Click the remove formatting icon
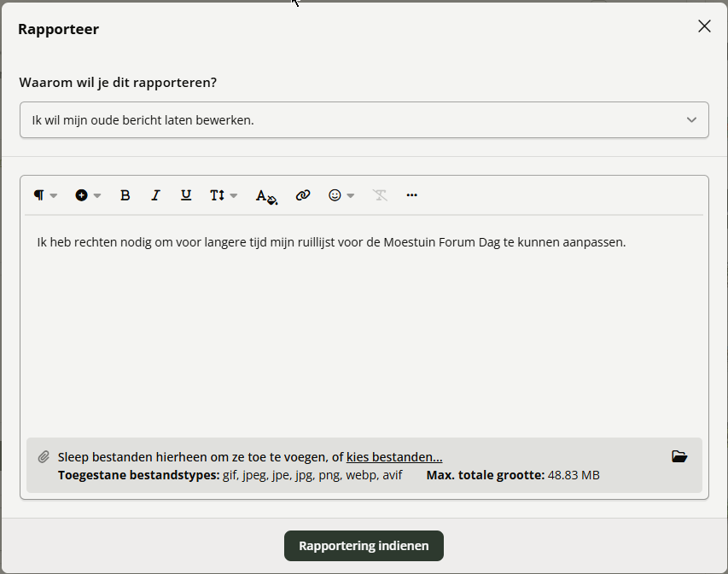The width and height of the screenshot is (728, 574). (x=380, y=195)
